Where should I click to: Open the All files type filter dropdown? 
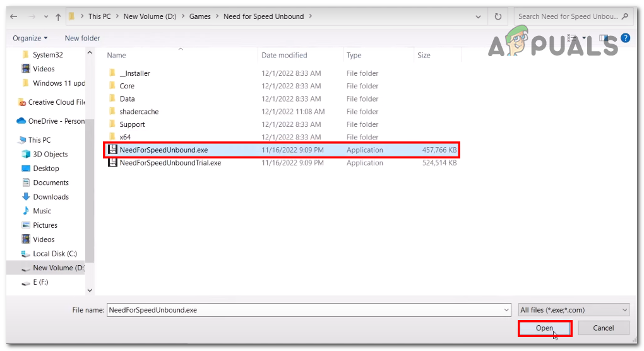[x=574, y=310]
